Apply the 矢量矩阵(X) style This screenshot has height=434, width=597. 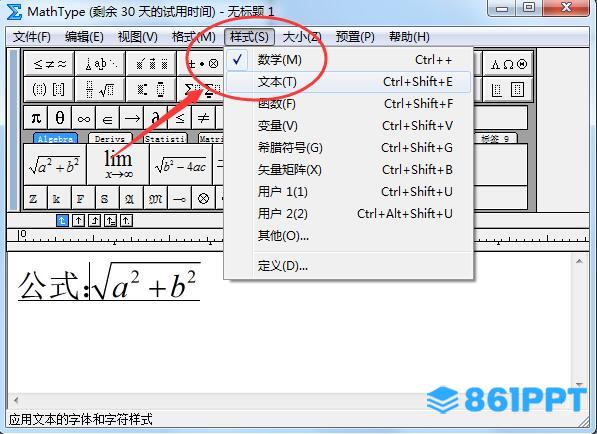pyautogui.click(x=348, y=170)
